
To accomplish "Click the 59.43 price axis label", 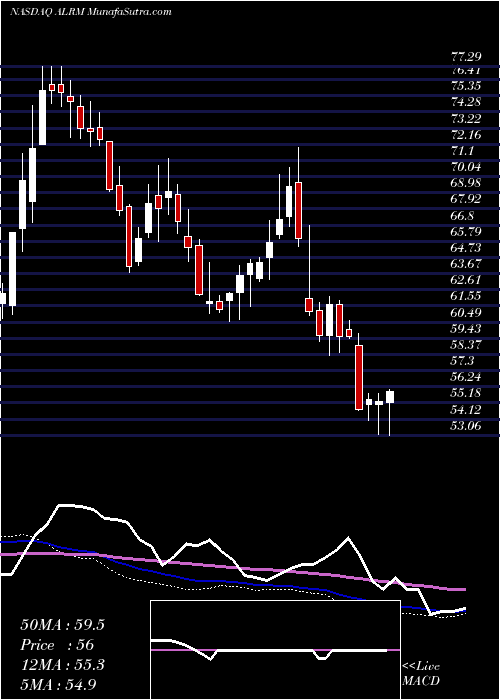I will tap(466, 329).
